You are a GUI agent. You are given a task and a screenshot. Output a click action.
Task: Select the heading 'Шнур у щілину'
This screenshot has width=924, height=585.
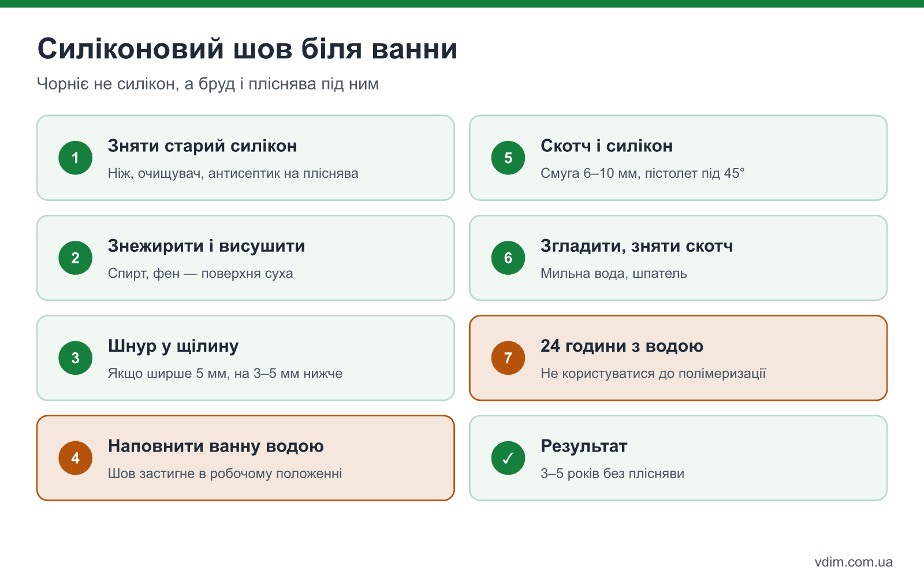point(173,346)
